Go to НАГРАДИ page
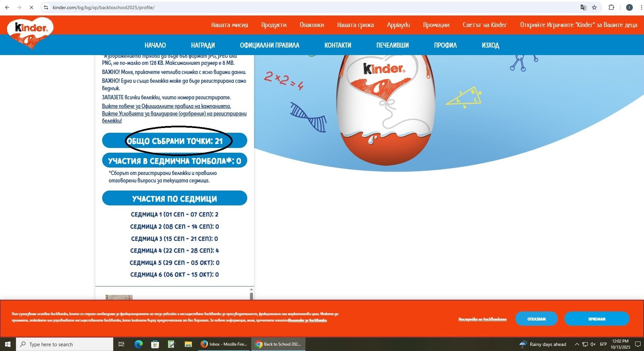 pyautogui.click(x=203, y=45)
